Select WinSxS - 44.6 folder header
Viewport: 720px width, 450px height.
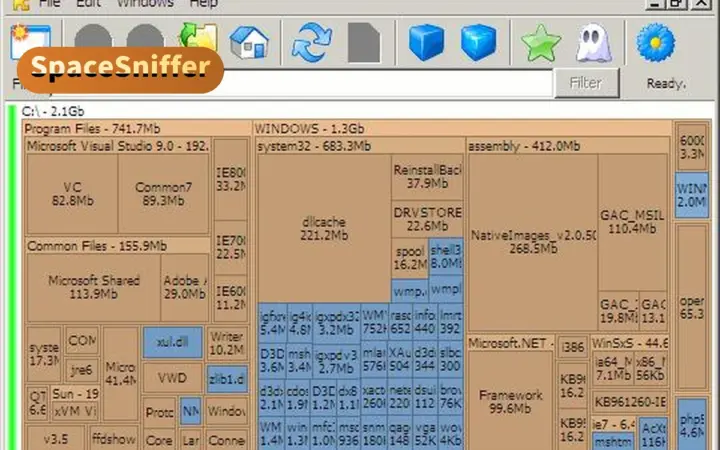pos(630,343)
